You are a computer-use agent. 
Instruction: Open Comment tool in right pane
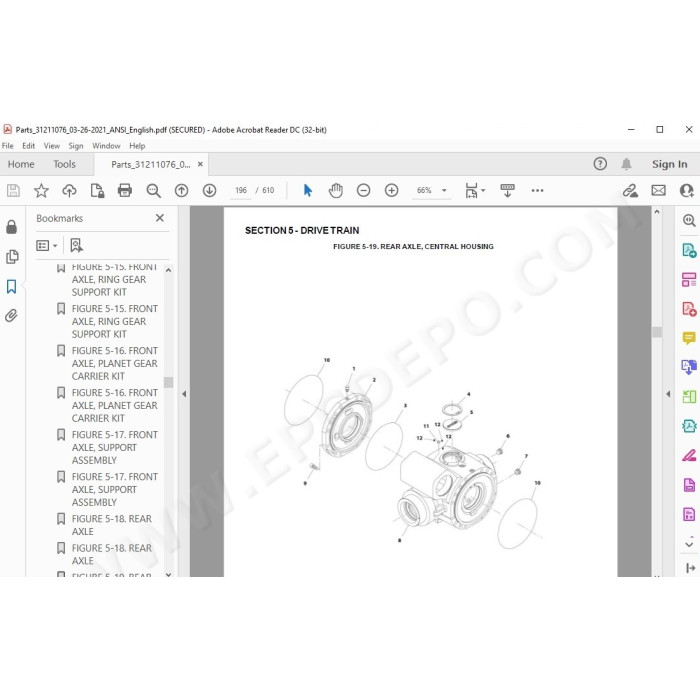689,338
